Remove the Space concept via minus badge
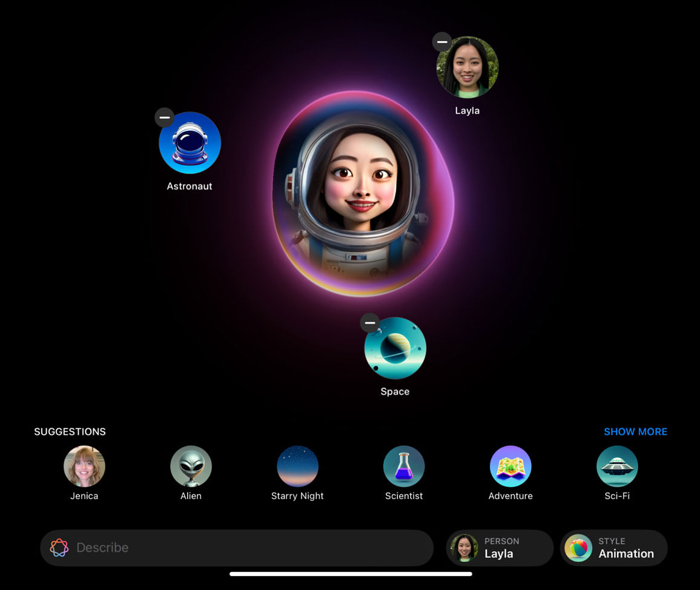This screenshot has height=590, width=700. coord(370,322)
